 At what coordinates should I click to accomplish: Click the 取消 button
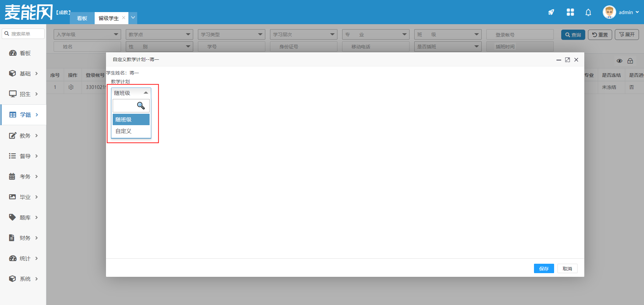click(567, 269)
